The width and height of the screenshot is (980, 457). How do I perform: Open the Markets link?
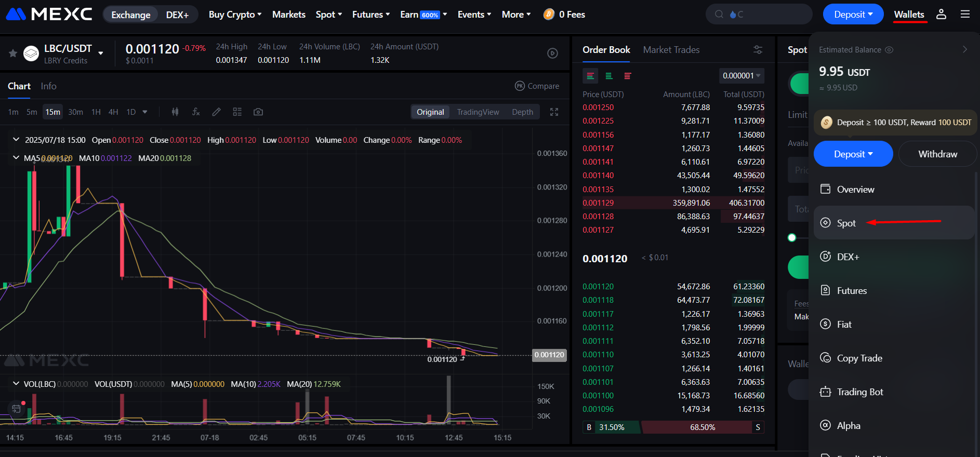click(289, 15)
